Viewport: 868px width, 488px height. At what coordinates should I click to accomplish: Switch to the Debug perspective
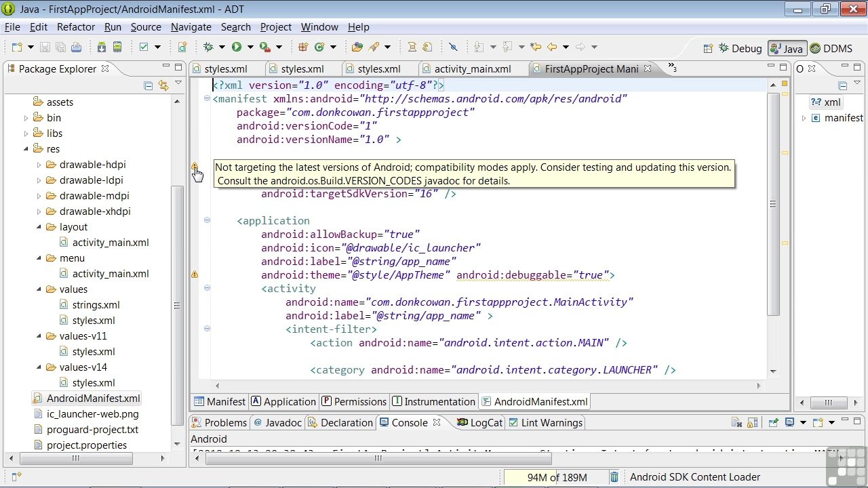tap(739, 49)
